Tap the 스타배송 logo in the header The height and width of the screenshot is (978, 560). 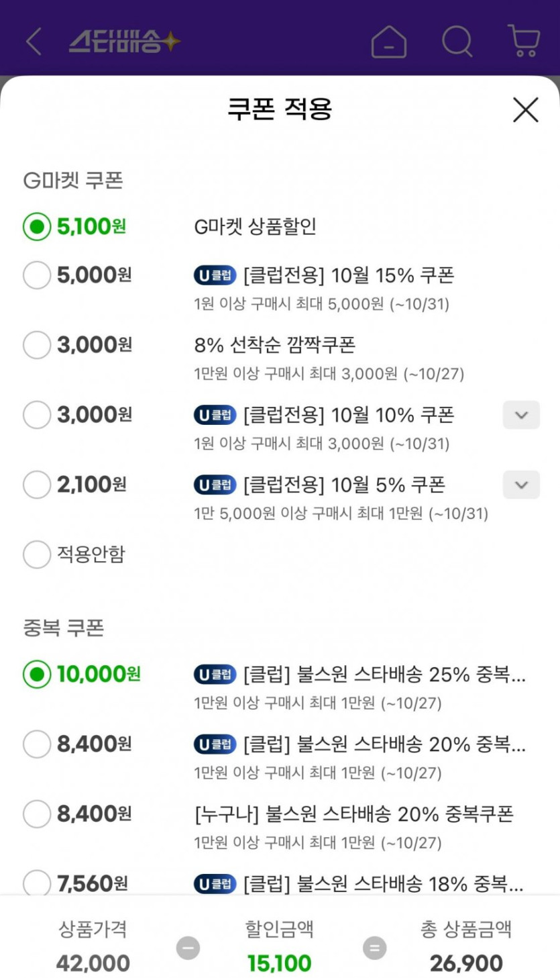[125, 42]
